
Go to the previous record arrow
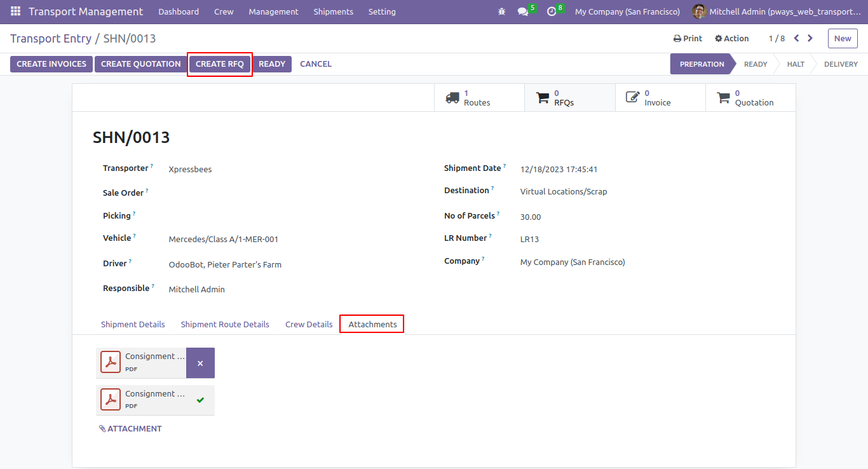pos(796,38)
